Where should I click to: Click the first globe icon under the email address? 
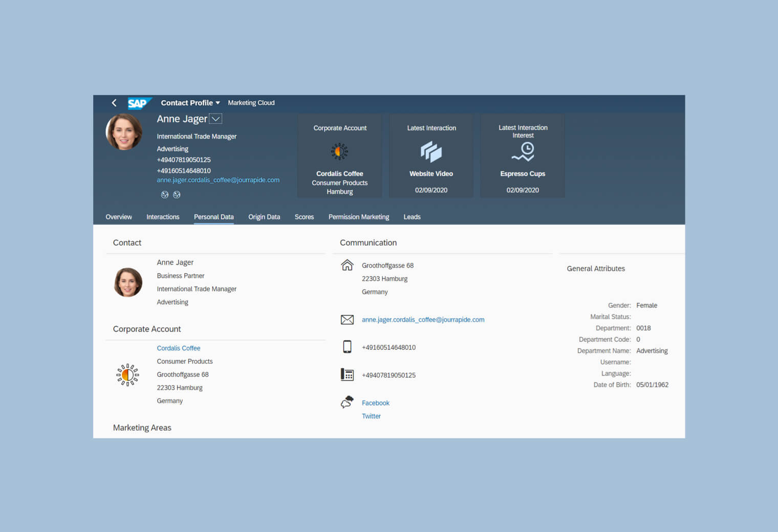click(x=164, y=194)
